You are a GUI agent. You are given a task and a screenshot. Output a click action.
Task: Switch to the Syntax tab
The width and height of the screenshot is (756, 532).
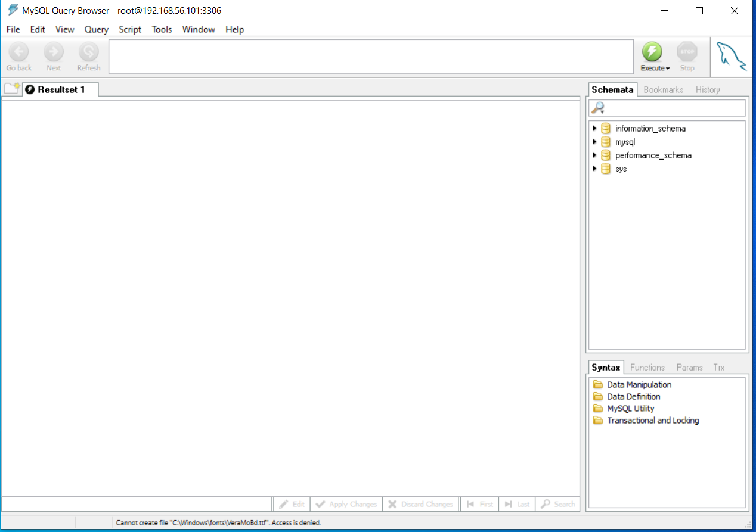[606, 367]
